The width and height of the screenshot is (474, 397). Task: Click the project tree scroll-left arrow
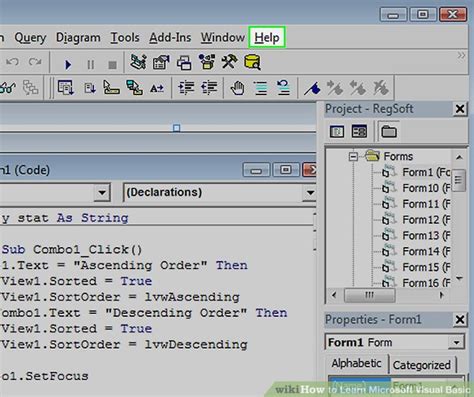coord(334,295)
